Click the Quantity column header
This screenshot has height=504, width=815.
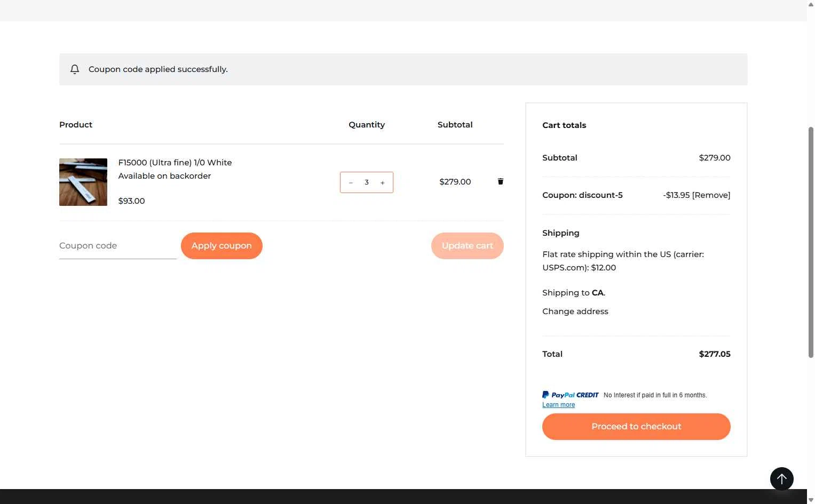click(x=367, y=125)
